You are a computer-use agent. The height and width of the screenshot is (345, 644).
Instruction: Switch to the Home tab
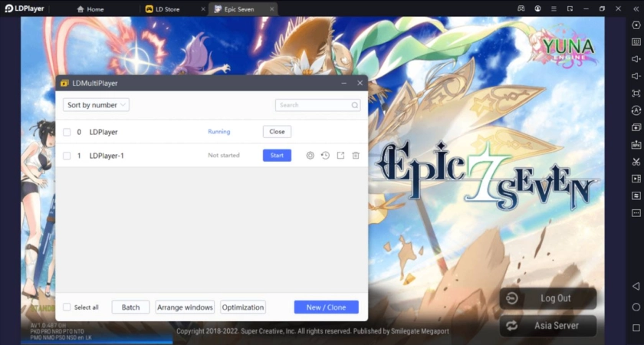(x=90, y=9)
